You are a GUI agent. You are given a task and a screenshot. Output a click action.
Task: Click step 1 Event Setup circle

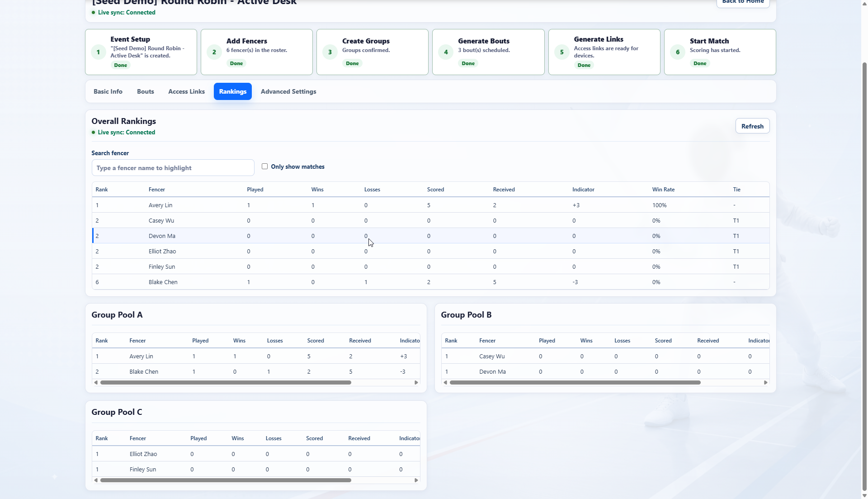click(x=98, y=52)
